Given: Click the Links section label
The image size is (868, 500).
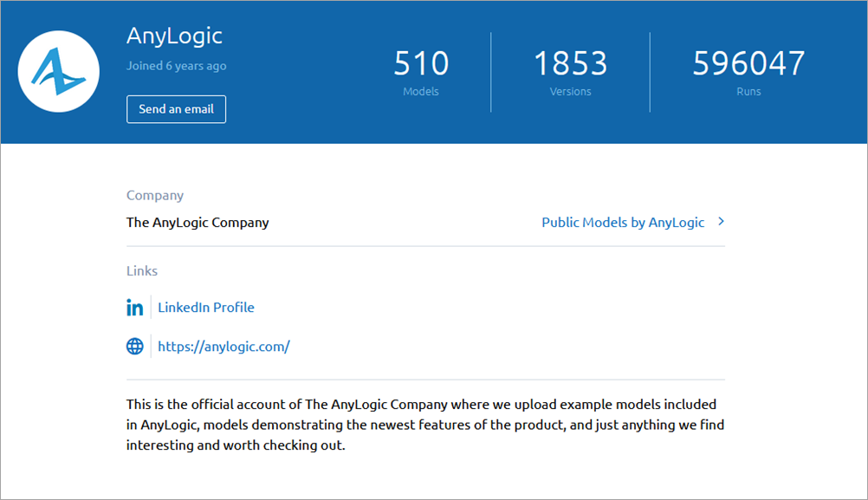Looking at the screenshot, I should [142, 270].
